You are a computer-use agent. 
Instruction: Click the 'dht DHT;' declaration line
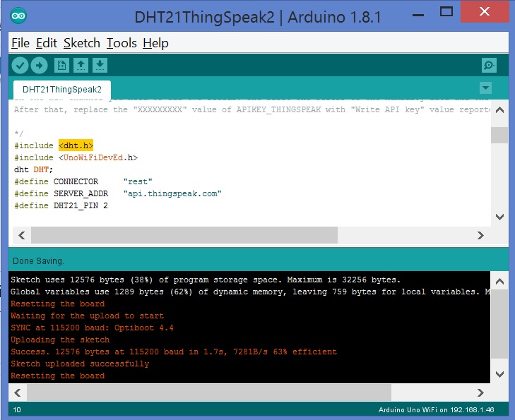tap(33, 169)
